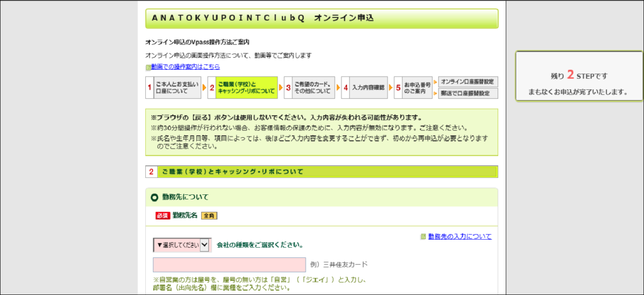Click the pink 勤務先名 text input field
The height and width of the screenshot is (295, 644).
[229, 265]
